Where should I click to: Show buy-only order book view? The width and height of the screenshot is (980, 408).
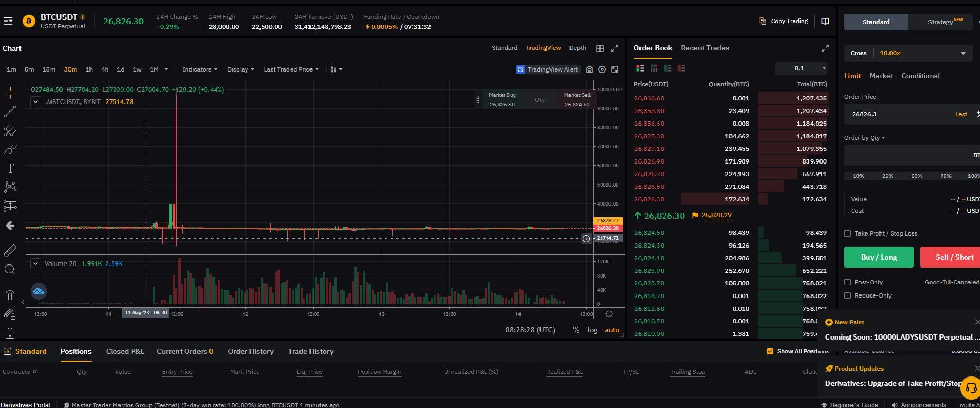point(667,68)
